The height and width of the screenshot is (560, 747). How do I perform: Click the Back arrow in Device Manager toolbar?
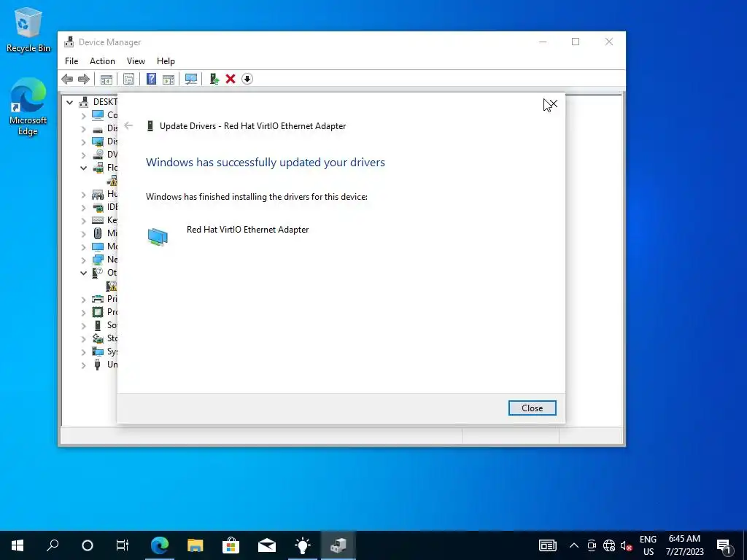(67, 79)
